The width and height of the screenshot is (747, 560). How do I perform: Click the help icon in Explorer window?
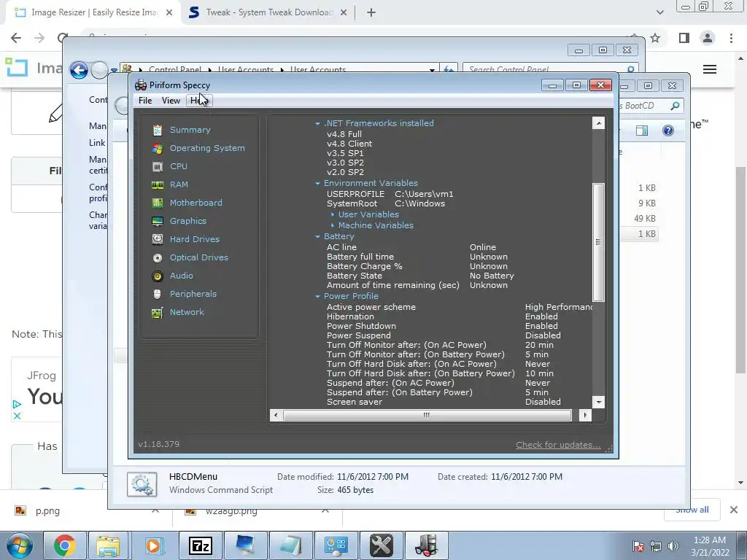pos(668,131)
